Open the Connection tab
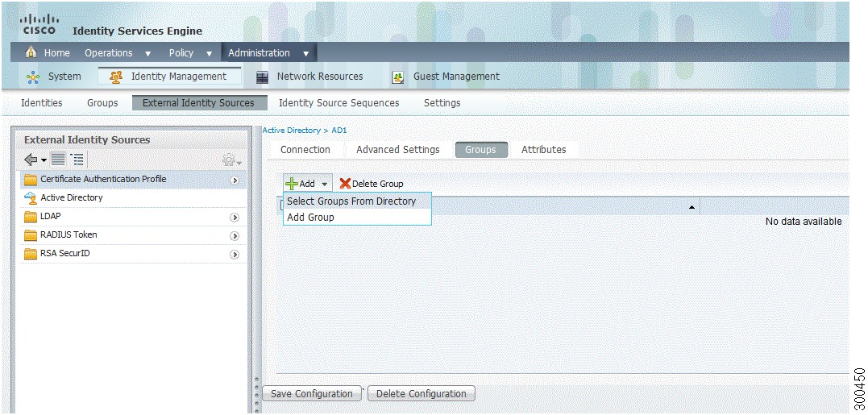The width and height of the screenshot is (868, 415). coord(305,149)
